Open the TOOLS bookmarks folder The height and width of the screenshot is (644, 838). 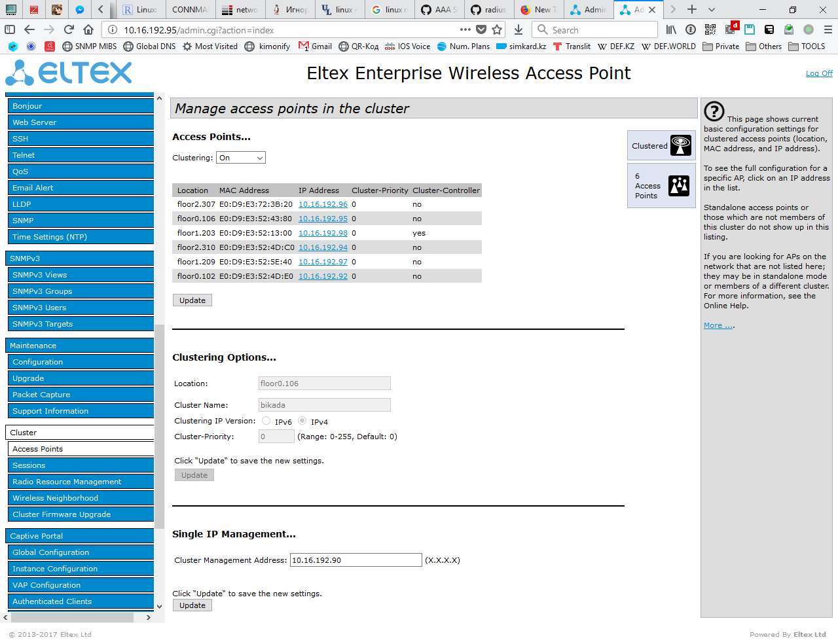tap(807, 46)
